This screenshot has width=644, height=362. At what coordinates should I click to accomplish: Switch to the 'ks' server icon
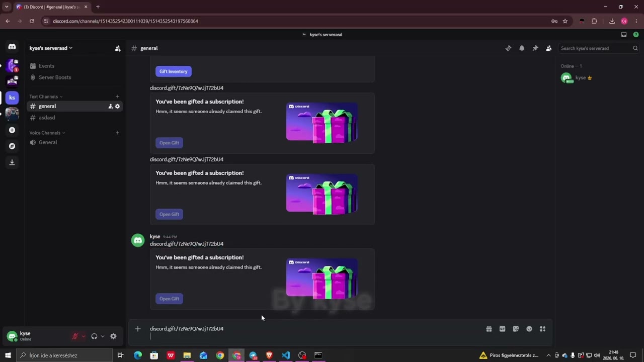[x=12, y=98]
